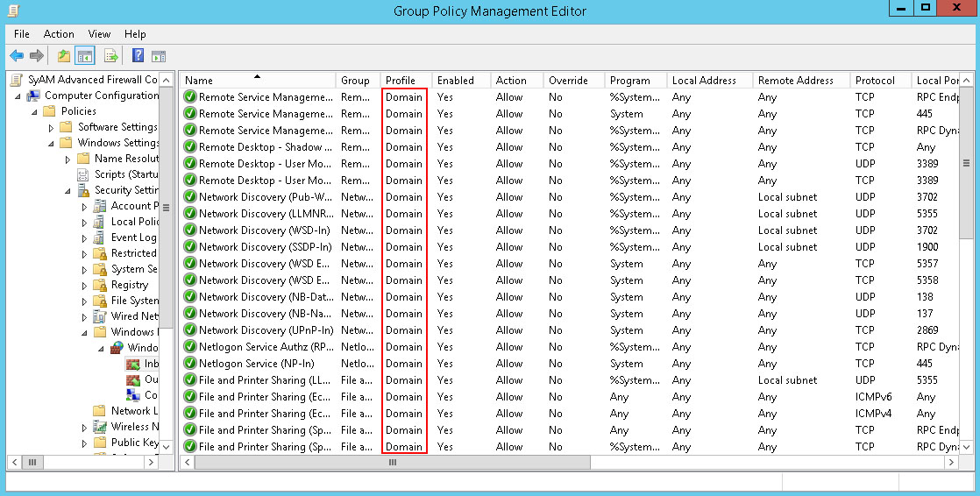Sort rules by the Protocol column header
980x496 pixels.
(875, 81)
